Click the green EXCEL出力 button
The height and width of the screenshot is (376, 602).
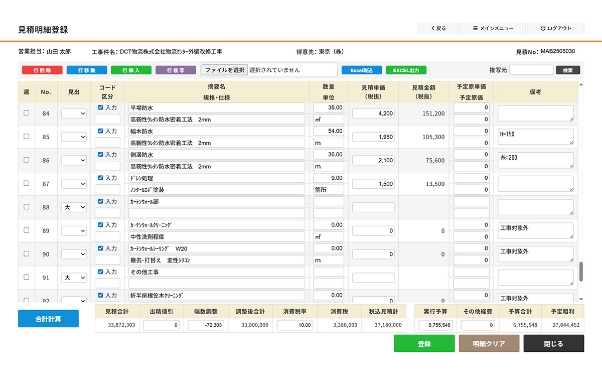coord(406,70)
